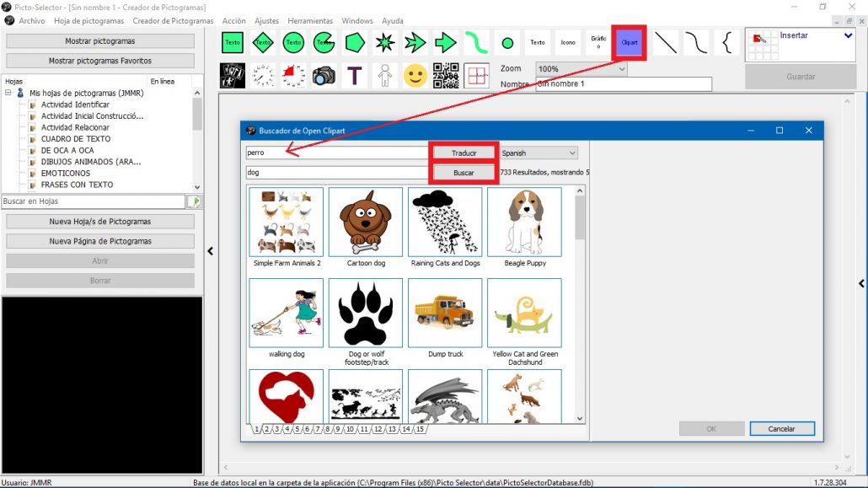This screenshot has height=488, width=868.
Task: Select the Clipart insertion tool
Action: [629, 42]
